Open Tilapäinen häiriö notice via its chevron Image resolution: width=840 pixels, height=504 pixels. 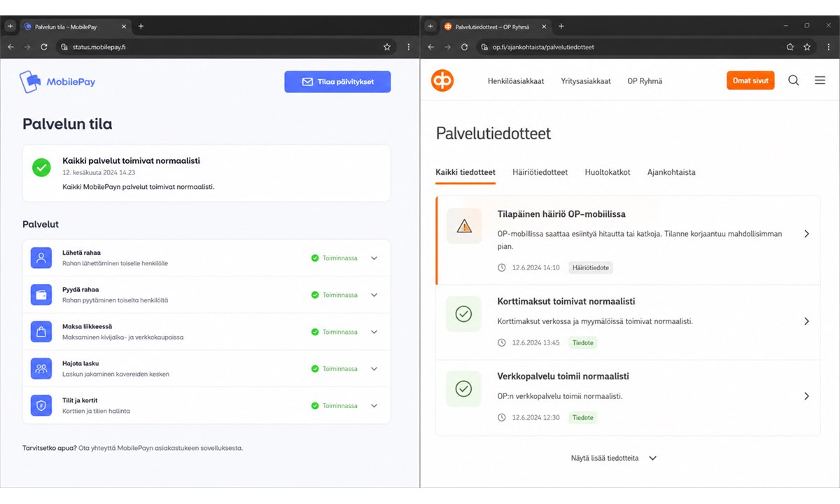(x=806, y=234)
